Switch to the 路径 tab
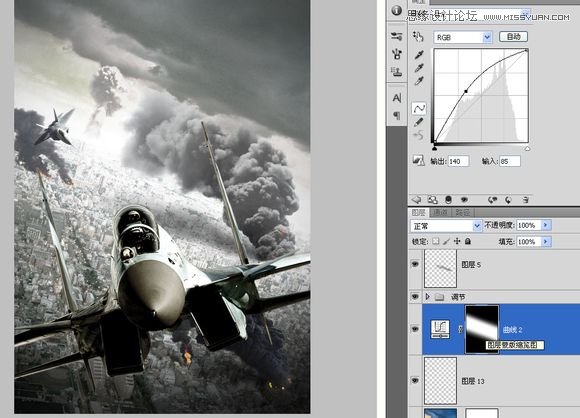The image size is (580, 418). (x=462, y=212)
